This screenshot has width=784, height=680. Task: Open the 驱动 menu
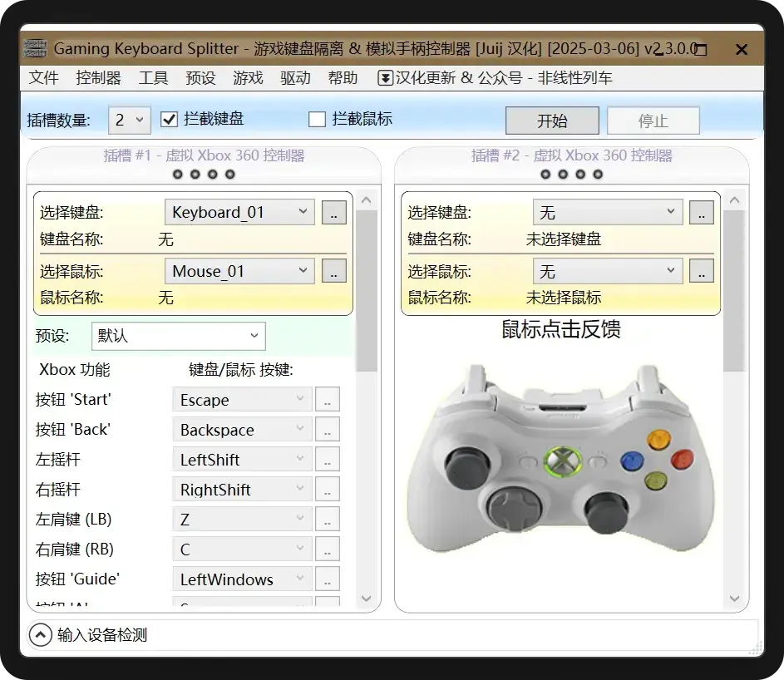pos(295,78)
